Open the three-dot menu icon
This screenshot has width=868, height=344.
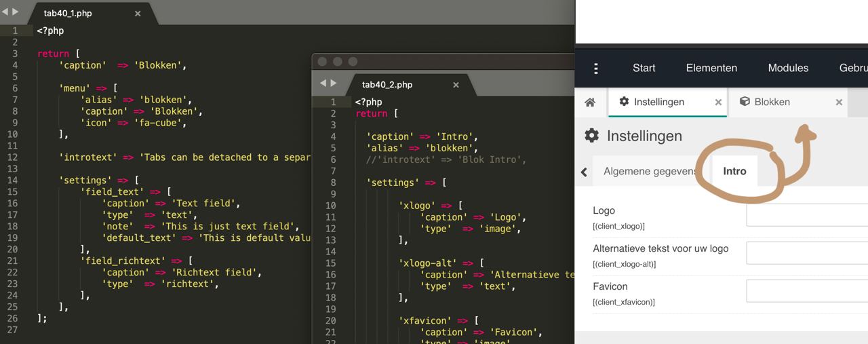tap(596, 68)
